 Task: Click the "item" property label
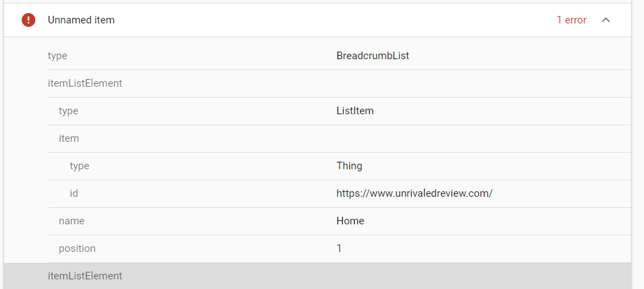(x=69, y=138)
